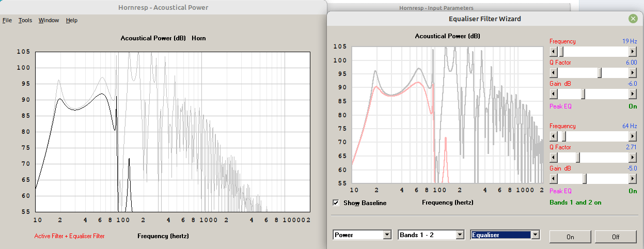The width and height of the screenshot is (644, 249).
Task: Click the 64 Hz frequency value of band 2
Action: (630, 126)
